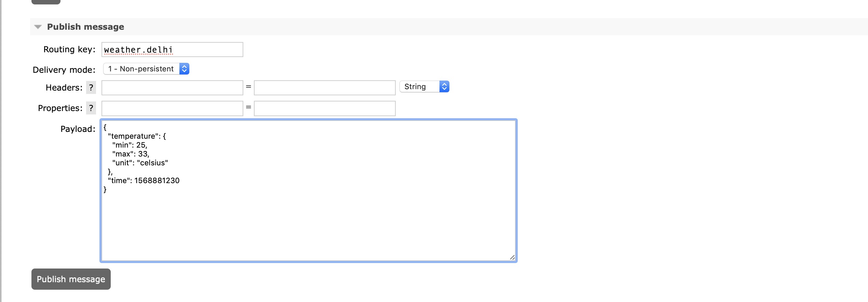The image size is (868, 302).
Task: Click the Properties name input field
Action: tap(172, 108)
